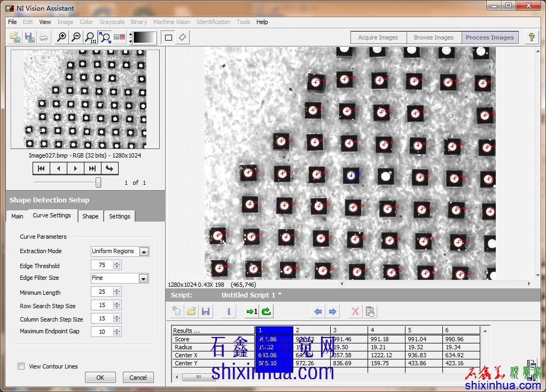
Task: Click the Zoom to Fit icon
Action: coord(105,37)
